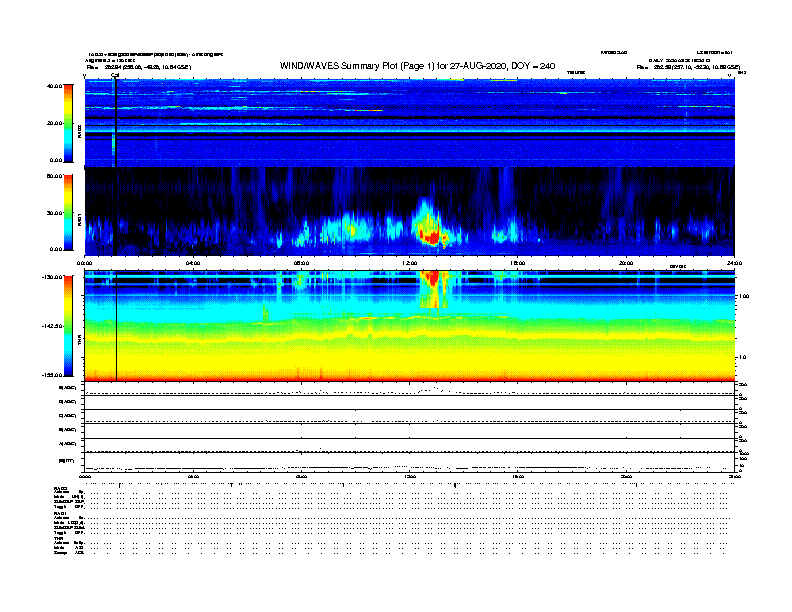Select the -155.00 value on TNR scale
The image size is (792, 612).
point(53,375)
